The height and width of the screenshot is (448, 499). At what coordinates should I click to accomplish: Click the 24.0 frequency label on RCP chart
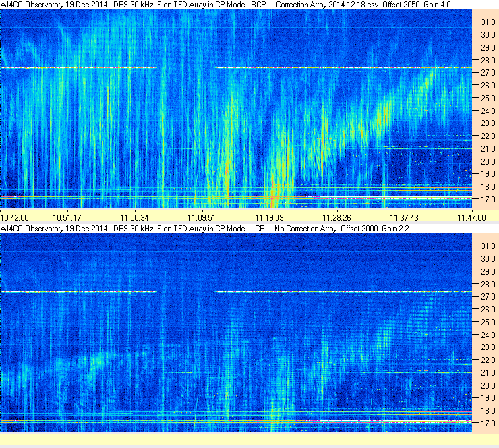[488, 111]
